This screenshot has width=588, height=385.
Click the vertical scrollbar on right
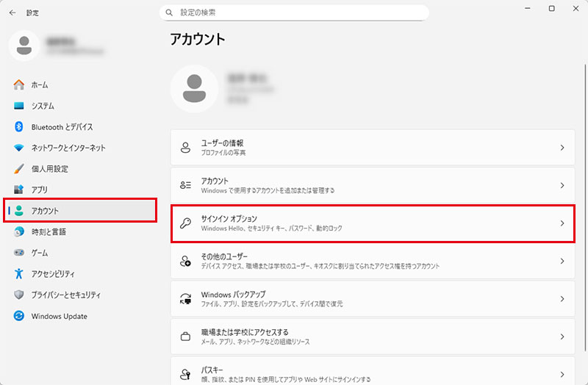point(585,208)
